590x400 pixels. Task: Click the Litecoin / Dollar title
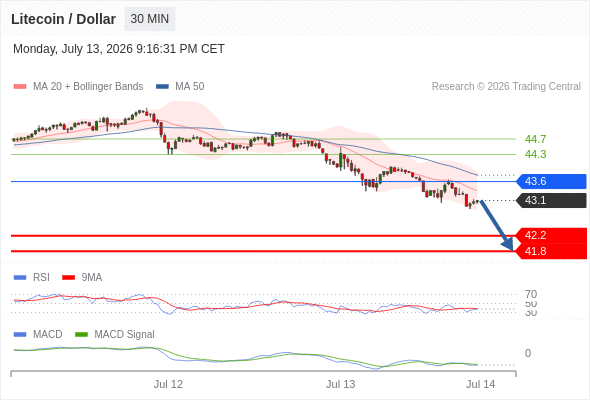coord(63,19)
